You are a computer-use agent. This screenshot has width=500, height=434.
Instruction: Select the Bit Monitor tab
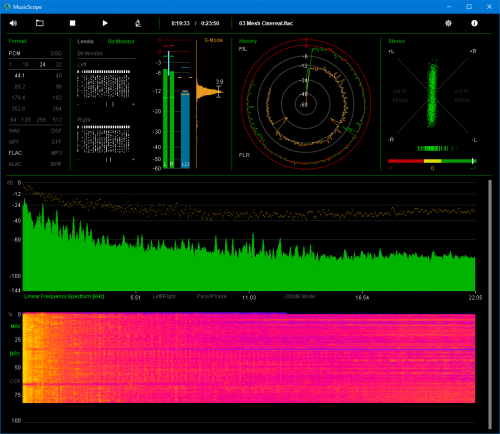coord(121,41)
